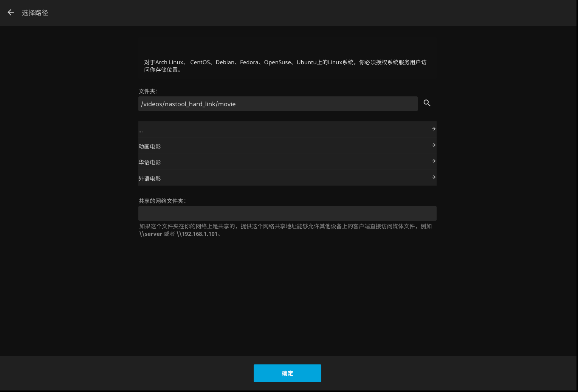The width and height of the screenshot is (578, 392).
Task: Select the 华语电影 folder entry
Action: (150, 163)
